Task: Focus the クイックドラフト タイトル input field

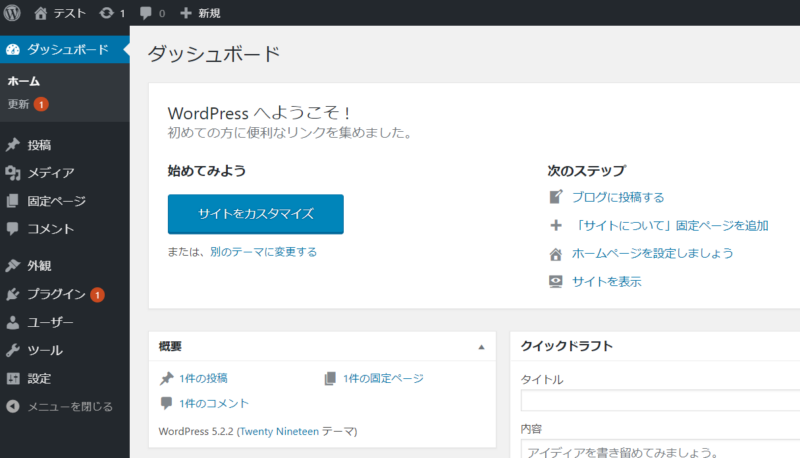Action: (660, 400)
